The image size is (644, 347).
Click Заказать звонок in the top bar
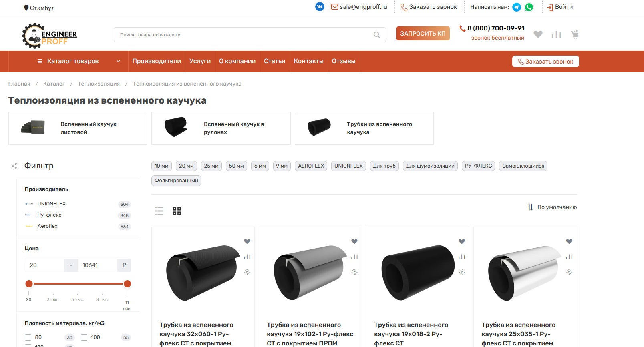(x=429, y=7)
